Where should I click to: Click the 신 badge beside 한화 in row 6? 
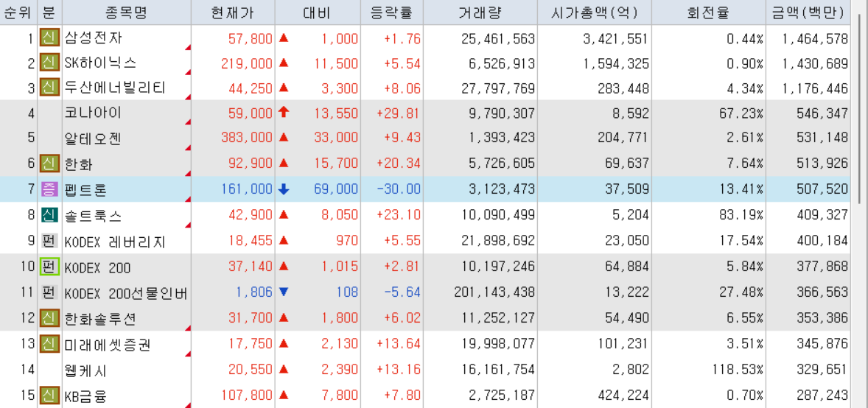pos(50,164)
